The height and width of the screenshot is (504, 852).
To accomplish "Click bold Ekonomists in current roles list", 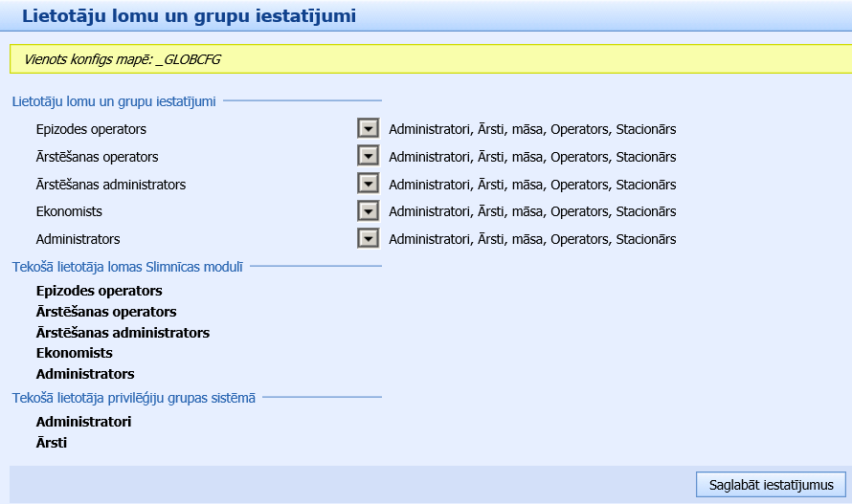I will (x=74, y=353).
